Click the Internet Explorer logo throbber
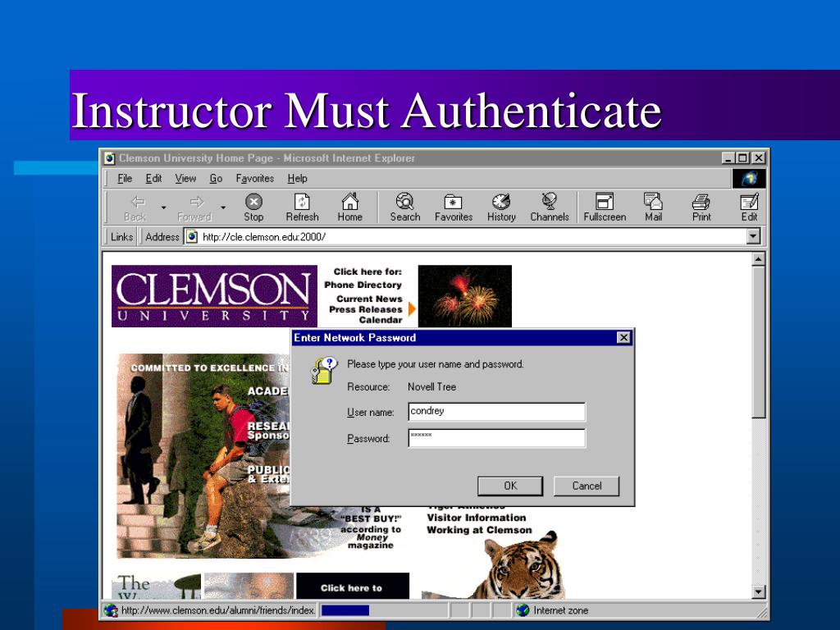840x630 pixels. tap(749, 178)
